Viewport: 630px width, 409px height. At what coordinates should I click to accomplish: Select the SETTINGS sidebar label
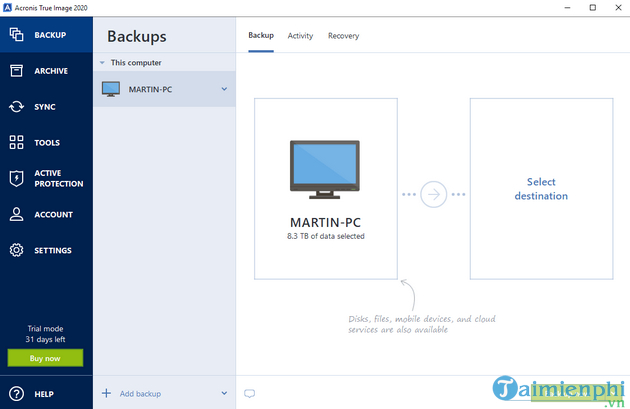pyautogui.click(x=53, y=250)
